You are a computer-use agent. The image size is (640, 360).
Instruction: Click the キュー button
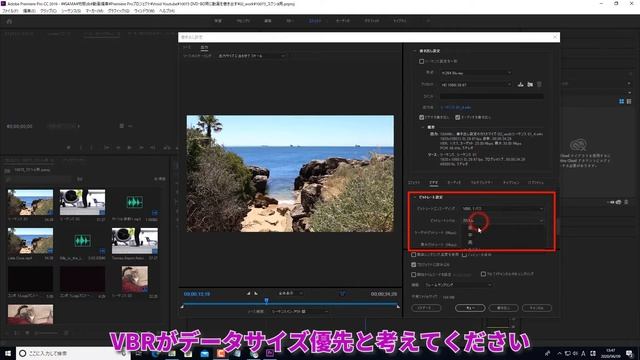(470, 308)
